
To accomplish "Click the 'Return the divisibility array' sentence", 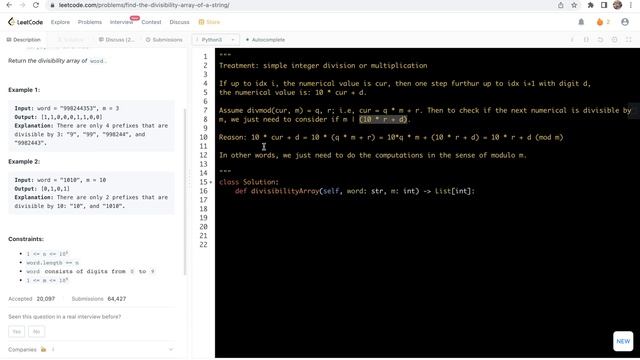I will 57,61.
